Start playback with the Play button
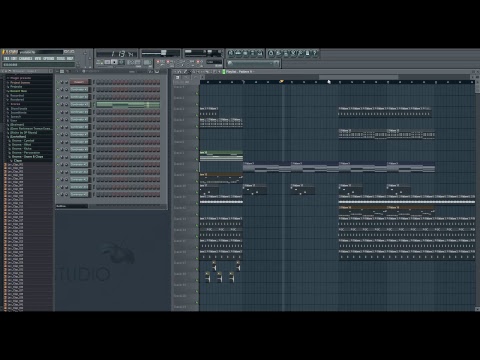This screenshot has height=360, width=480. click(107, 62)
